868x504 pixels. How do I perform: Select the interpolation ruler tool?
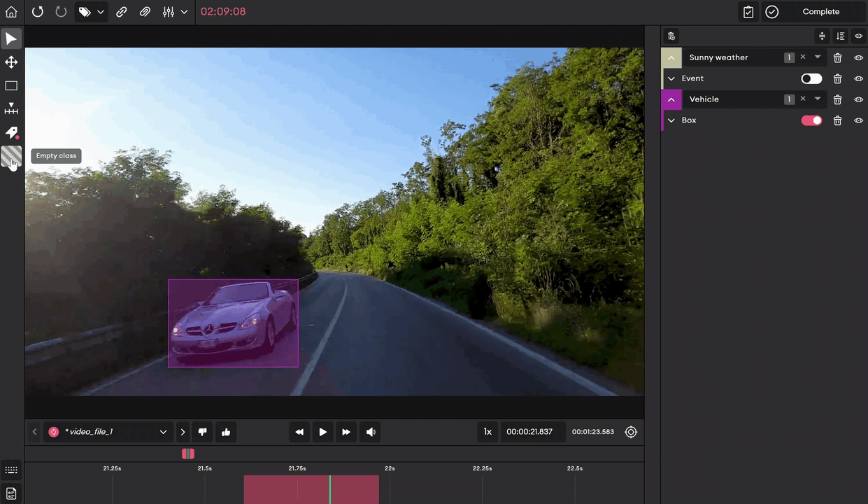point(11,109)
